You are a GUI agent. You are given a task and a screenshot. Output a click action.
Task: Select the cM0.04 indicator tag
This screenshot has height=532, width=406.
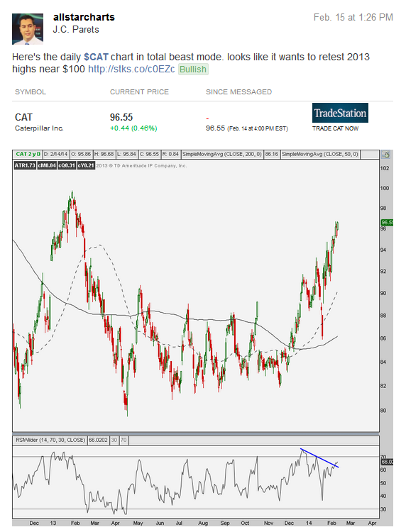point(47,165)
